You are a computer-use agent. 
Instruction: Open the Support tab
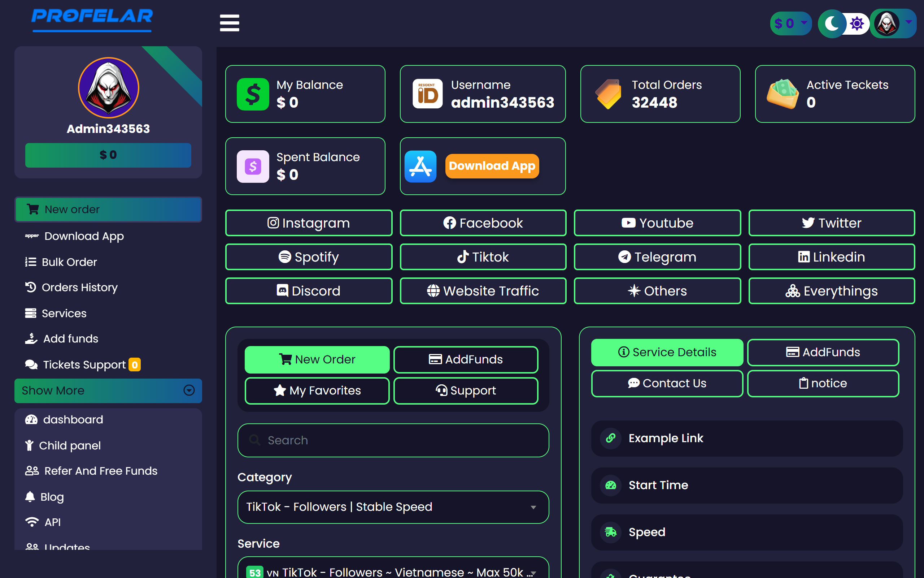pyautogui.click(x=466, y=390)
